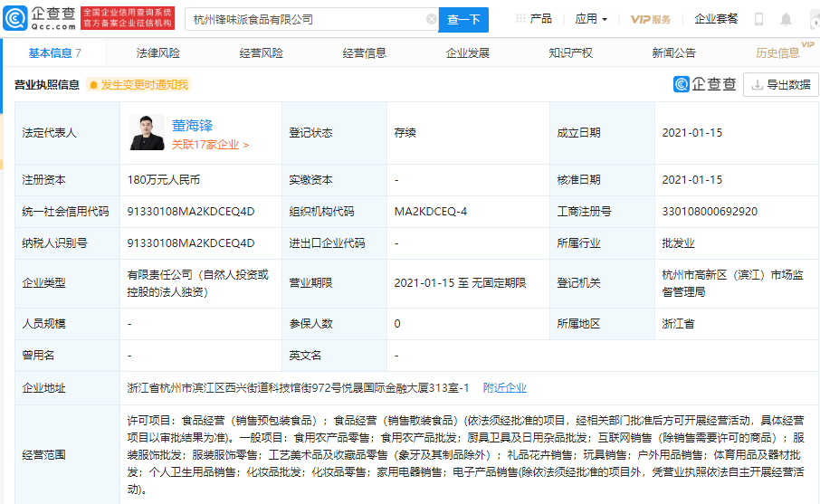Screen dimensions: 820x504
Task: Open VIP服务 page
Action: (x=651, y=19)
